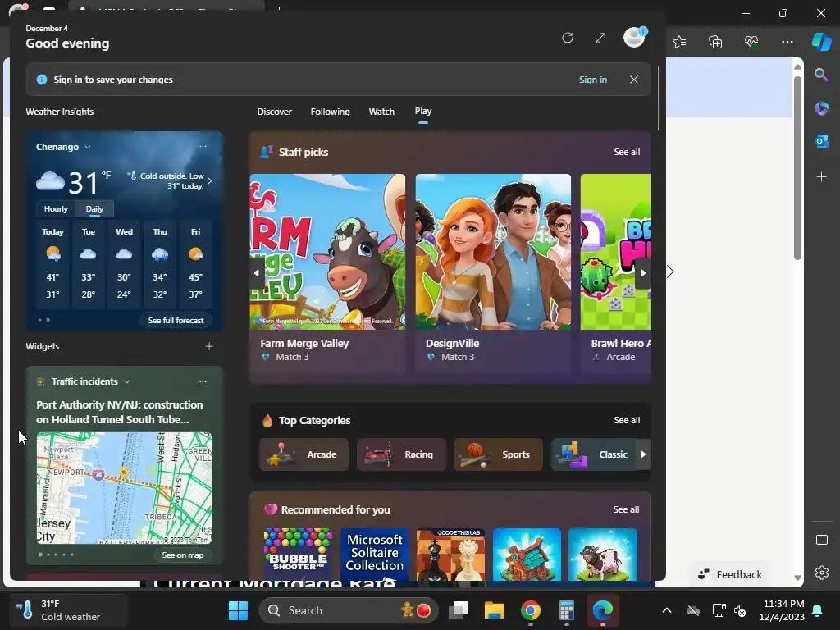
Task: Click the taskbar Search box
Action: [348, 610]
